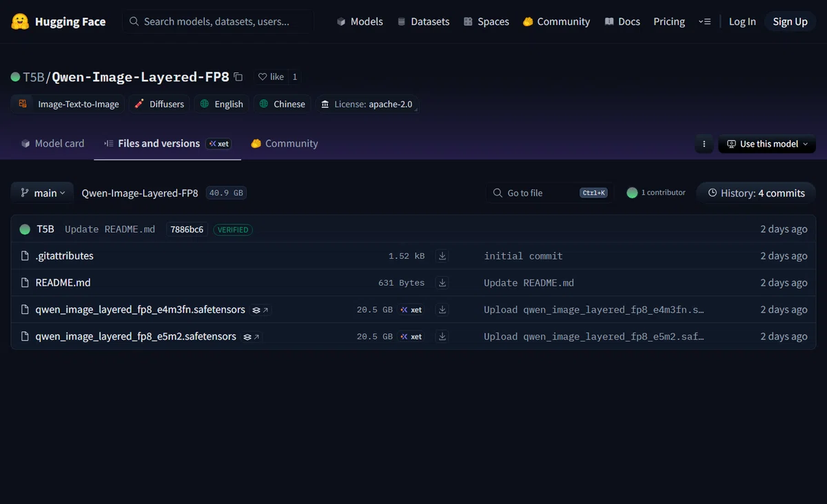Download the e5m2 safetensors file
The height and width of the screenshot is (504, 827).
click(x=442, y=337)
